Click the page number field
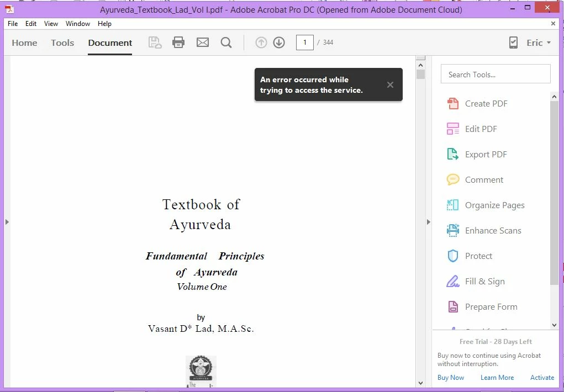This screenshot has height=392, width=564. tap(305, 43)
